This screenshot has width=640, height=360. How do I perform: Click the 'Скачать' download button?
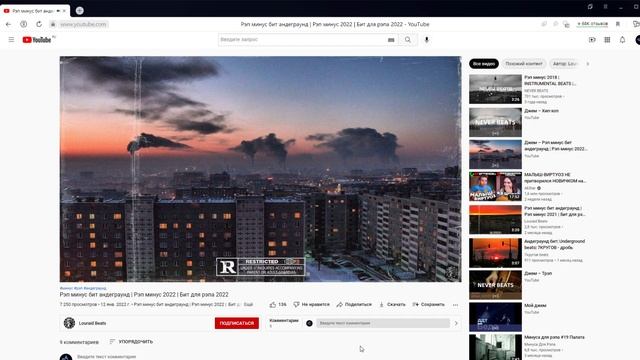392,304
